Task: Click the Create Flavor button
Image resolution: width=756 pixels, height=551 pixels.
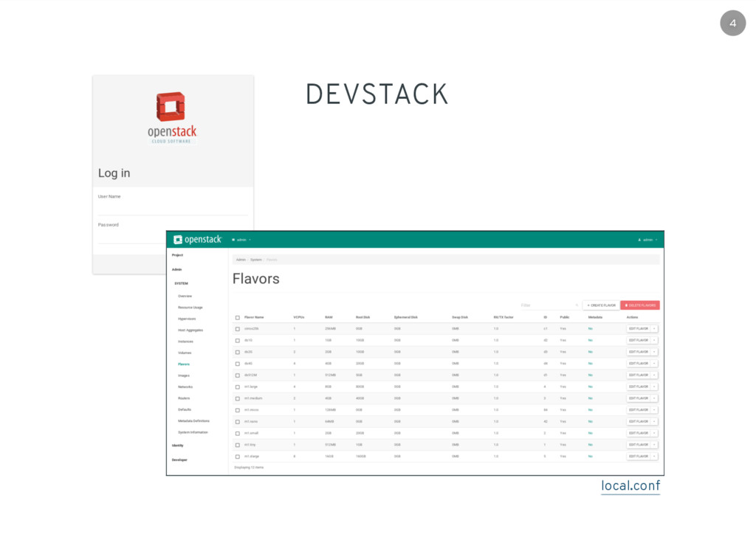Action: [601, 305]
